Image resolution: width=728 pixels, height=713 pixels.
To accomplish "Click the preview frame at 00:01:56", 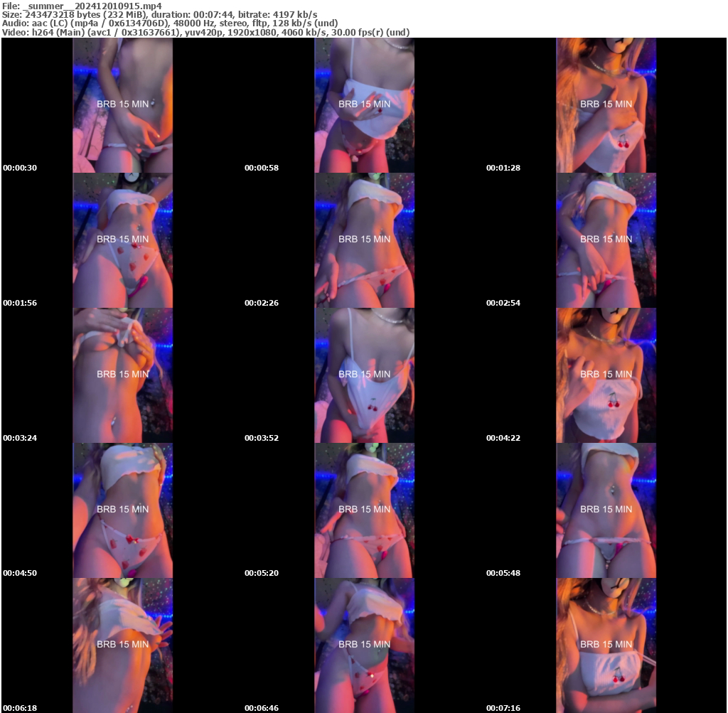I will point(122,240).
